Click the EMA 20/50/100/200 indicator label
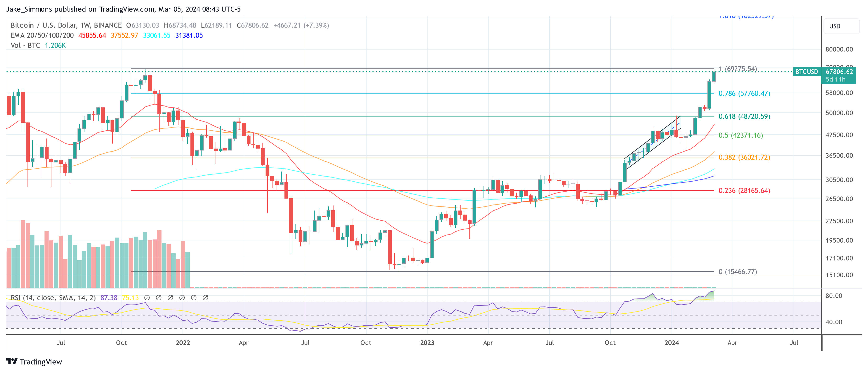868x372 pixels. (42, 35)
